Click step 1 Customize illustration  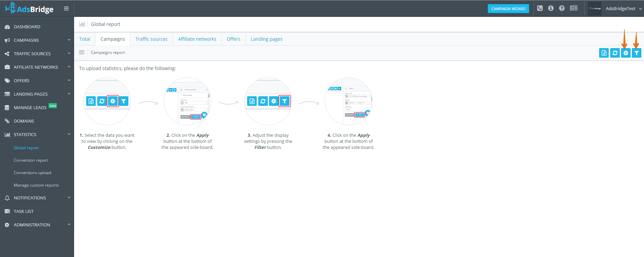pyautogui.click(x=107, y=101)
